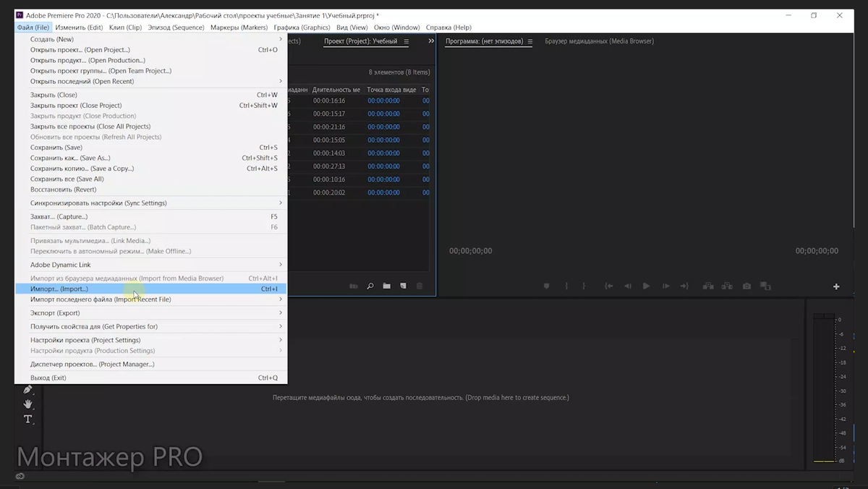Click duration cell 00:00:20:02
Screen dimensions: 868x489
(x=329, y=192)
